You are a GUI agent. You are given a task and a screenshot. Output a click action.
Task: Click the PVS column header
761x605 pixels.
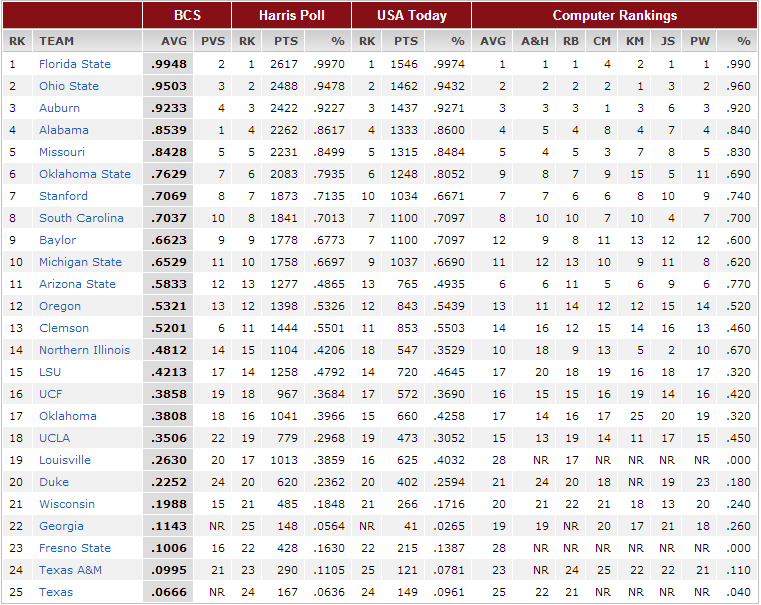coord(213,41)
